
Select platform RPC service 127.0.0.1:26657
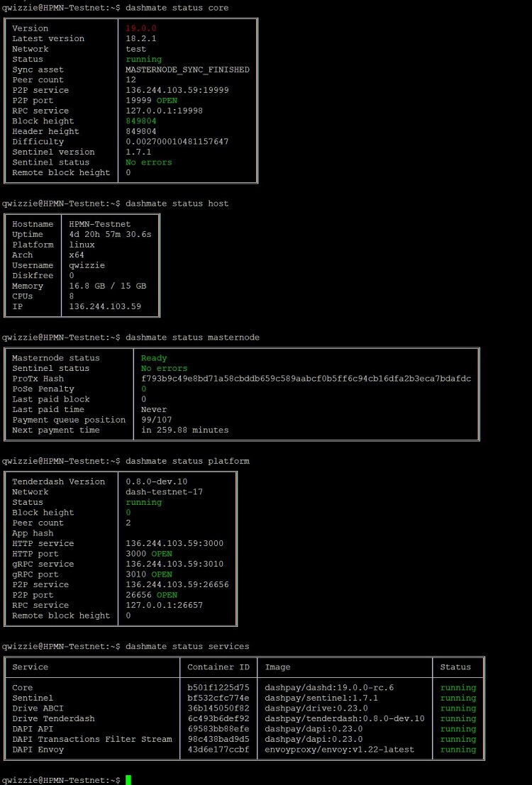tap(165, 605)
